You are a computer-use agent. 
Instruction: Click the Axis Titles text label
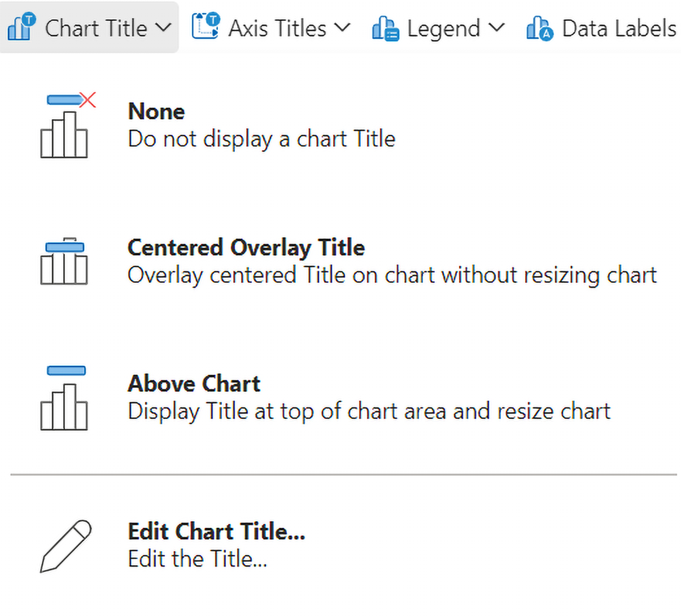point(277,28)
